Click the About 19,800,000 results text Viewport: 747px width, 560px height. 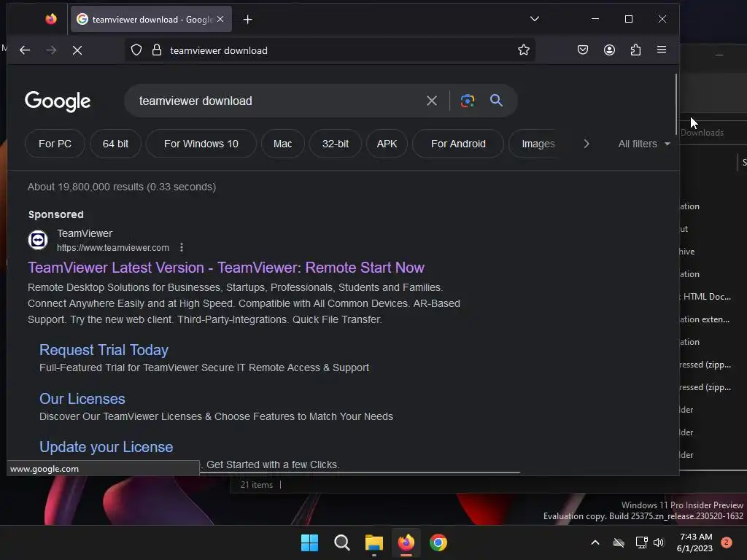coord(122,187)
